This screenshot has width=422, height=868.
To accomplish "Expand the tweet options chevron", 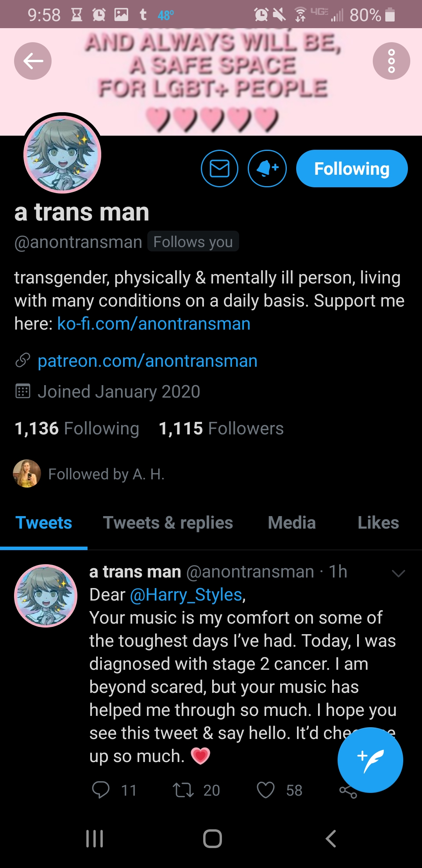I will pyautogui.click(x=398, y=573).
